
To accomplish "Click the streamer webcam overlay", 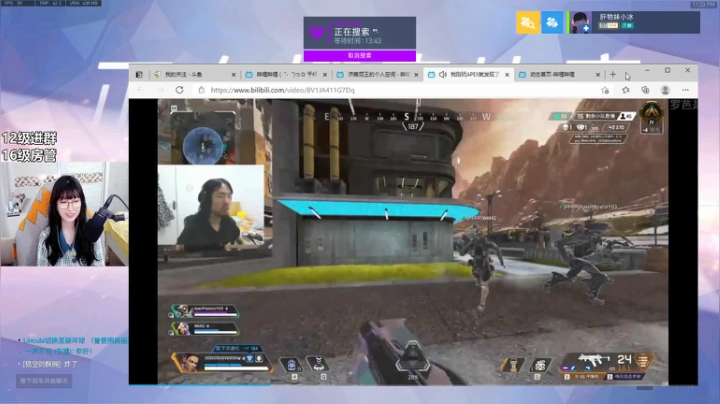I will pos(64,214).
